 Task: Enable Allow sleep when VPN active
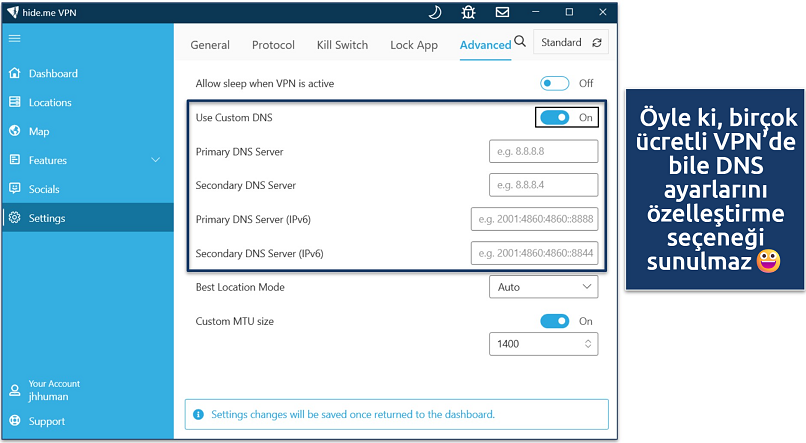(554, 83)
